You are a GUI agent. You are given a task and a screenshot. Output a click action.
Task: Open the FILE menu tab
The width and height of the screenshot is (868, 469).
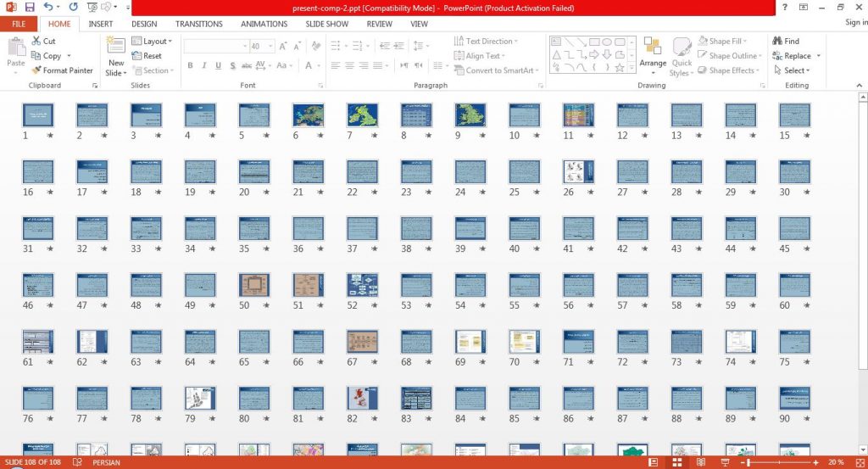19,24
